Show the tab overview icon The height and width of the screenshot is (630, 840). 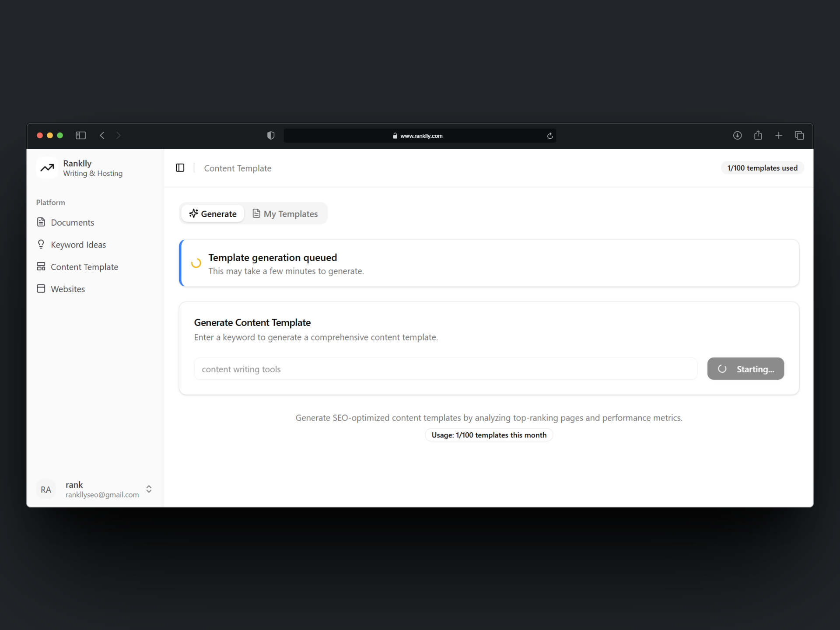[x=799, y=136]
